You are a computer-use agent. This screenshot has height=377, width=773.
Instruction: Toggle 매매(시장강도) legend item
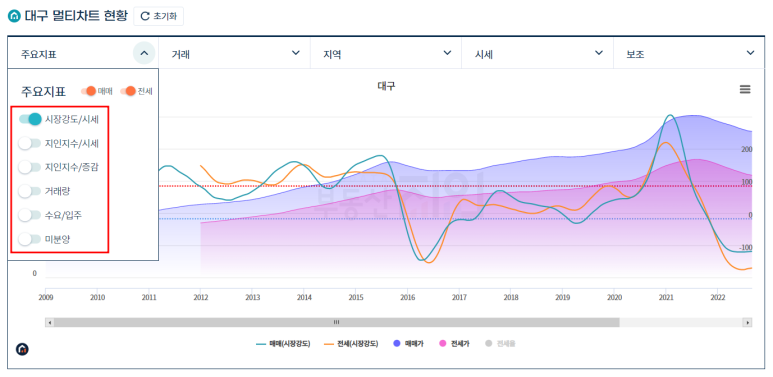pos(283,344)
